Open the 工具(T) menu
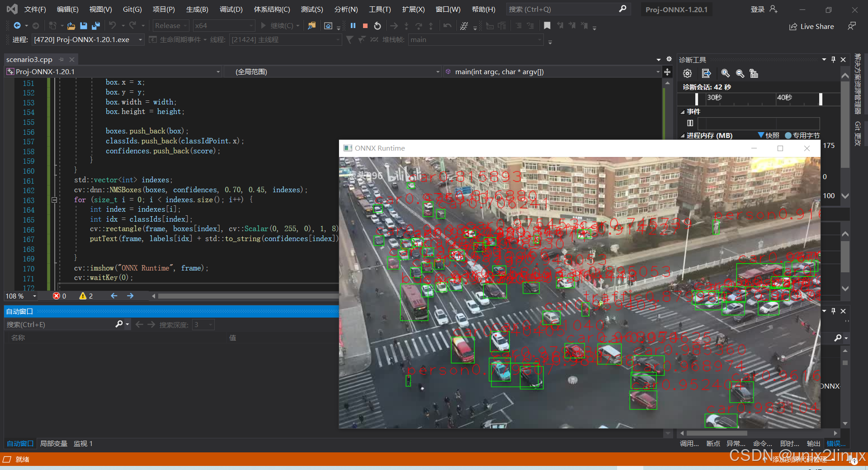The image size is (868, 470). tap(380, 9)
